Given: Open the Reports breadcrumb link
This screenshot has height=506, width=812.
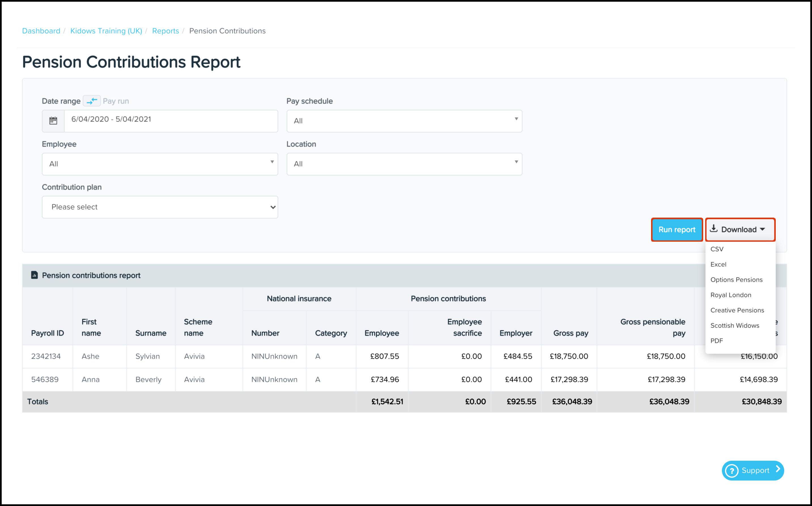Looking at the screenshot, I should pos(165,31).
